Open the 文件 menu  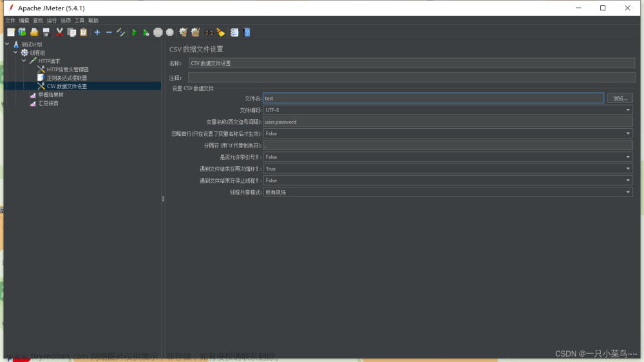coord(10,21)
